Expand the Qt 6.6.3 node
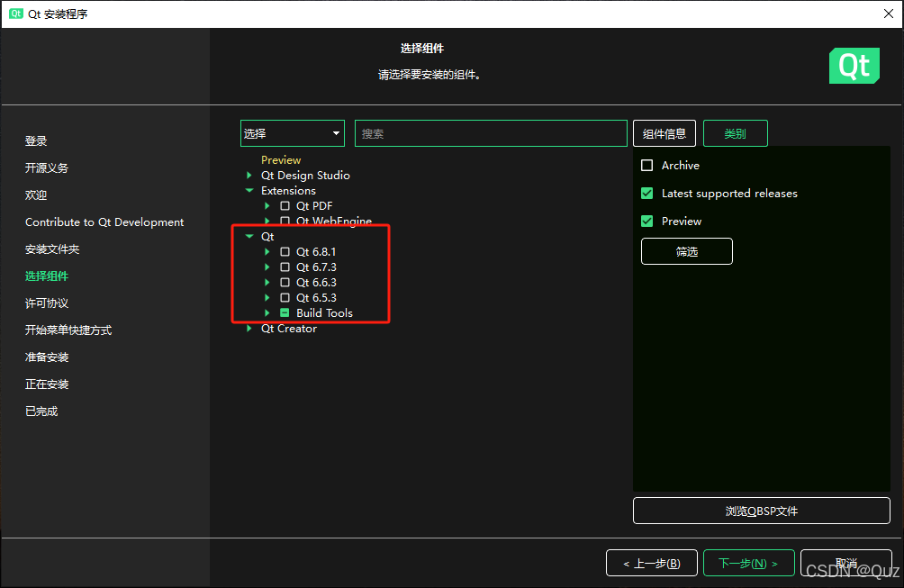 [267, 283]
